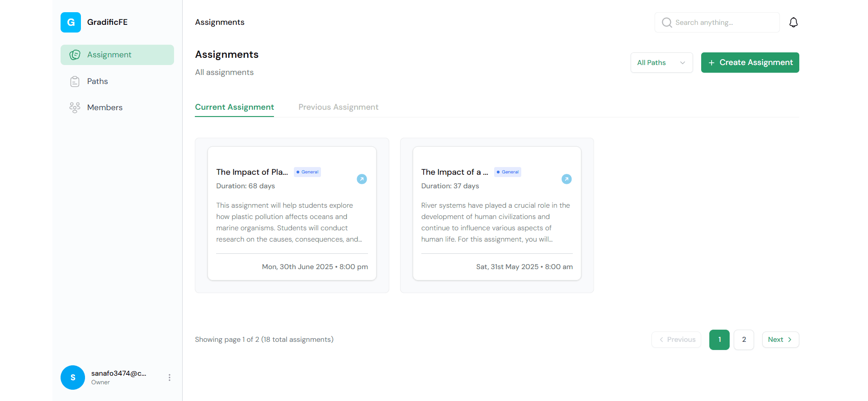Viewport: 868px width, 401px height.
Task: Click the user avatar circle
Action: pyautogui.click(x=73, y=378)
